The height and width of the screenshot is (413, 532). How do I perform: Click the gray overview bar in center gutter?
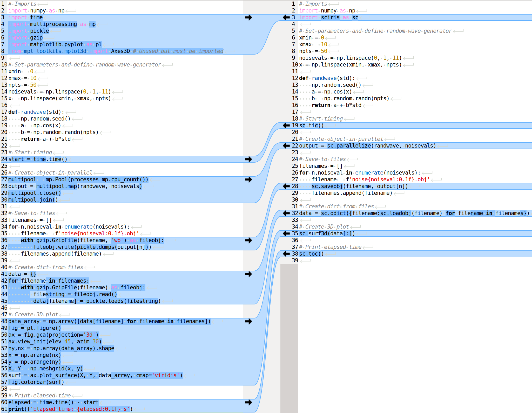289,338
